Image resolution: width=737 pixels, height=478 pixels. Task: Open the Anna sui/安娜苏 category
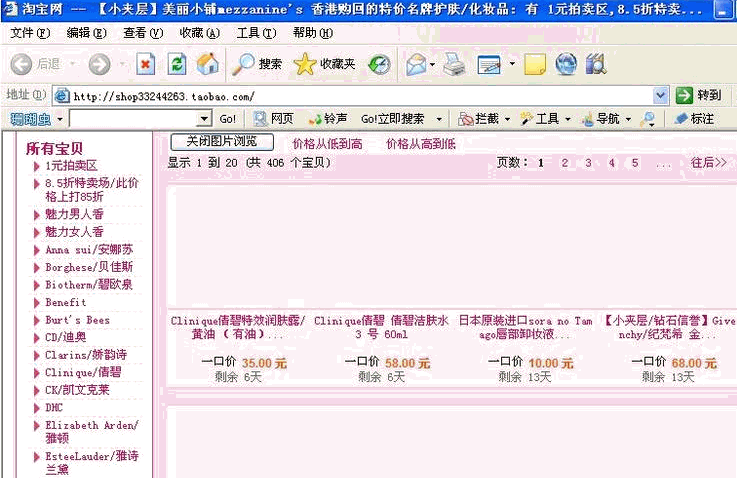[x=89, y=250]
